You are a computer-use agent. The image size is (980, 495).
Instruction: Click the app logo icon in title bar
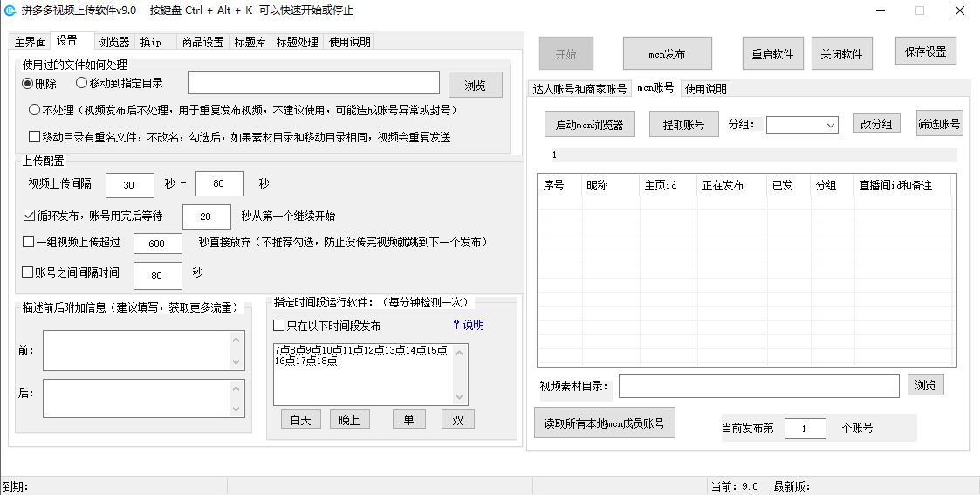coord(10,10)
